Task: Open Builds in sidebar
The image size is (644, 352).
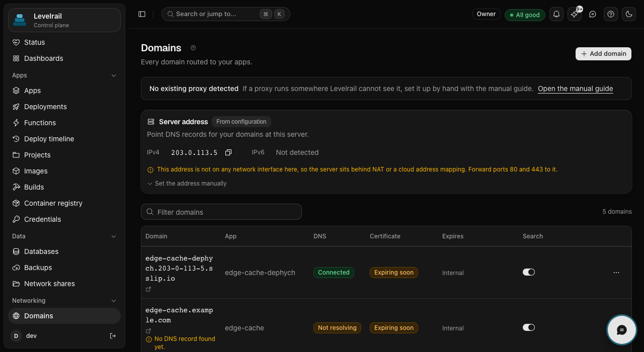Action: tap(64, 187)
